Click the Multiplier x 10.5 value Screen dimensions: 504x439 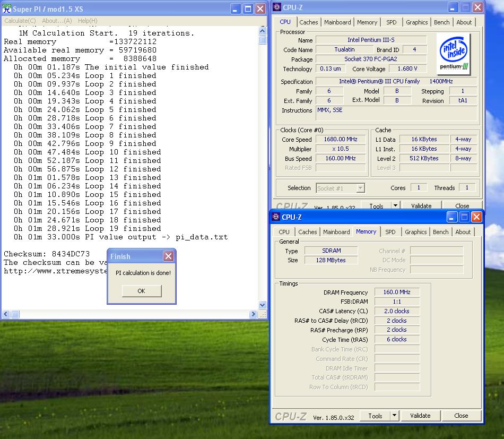[341, 149]
